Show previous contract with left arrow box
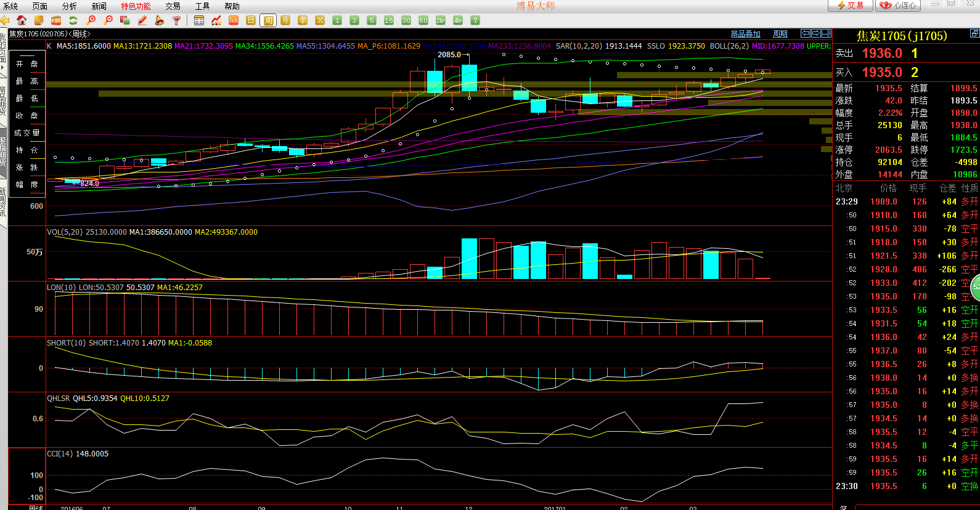The width and height of the screenshot is (980, 510). click(806, 33)
